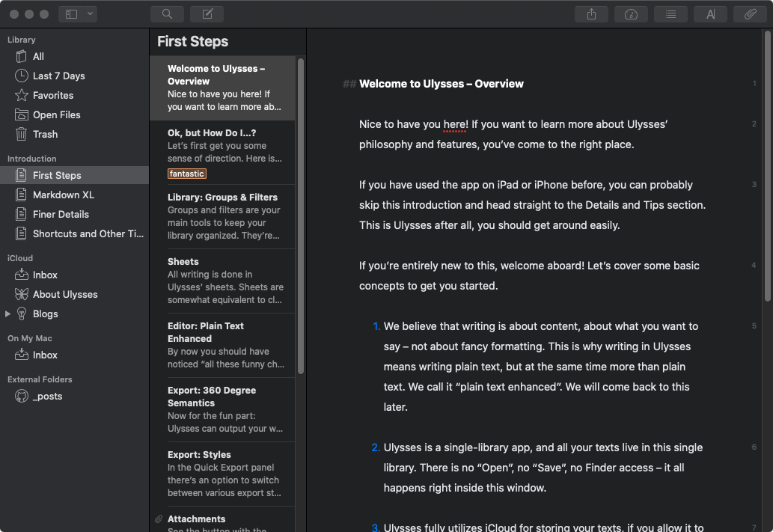Select About Ulysses butterfly icon
Viewport: 773px width, 532px height.
[21, 294]
